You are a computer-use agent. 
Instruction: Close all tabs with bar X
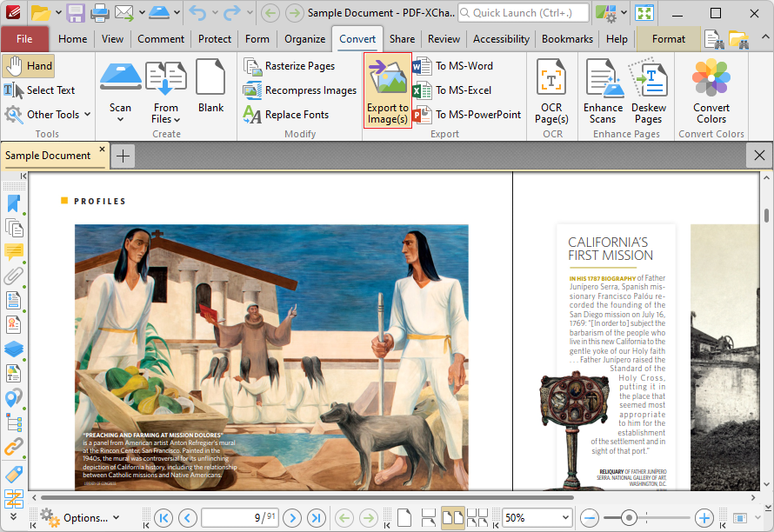[x=759, y=156]
